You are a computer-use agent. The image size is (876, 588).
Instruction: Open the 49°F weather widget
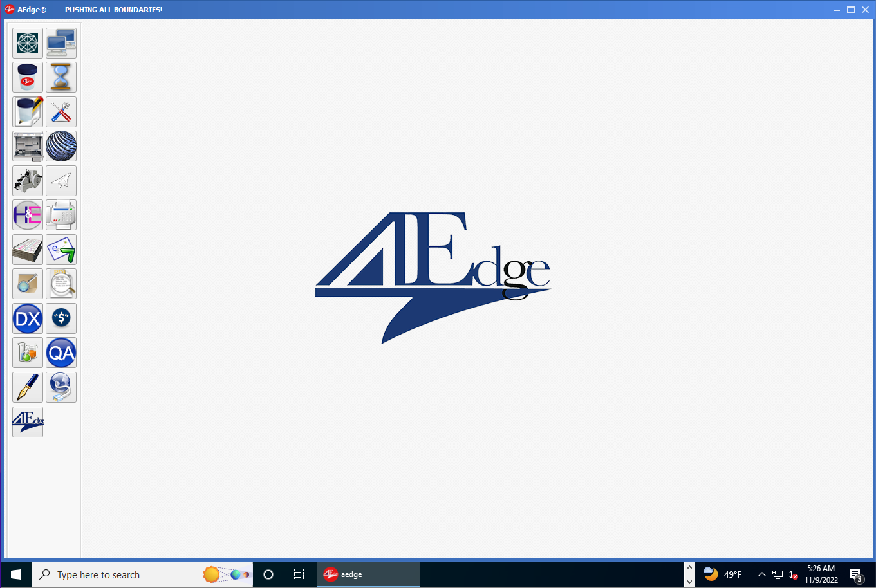(x=722, y=574)
